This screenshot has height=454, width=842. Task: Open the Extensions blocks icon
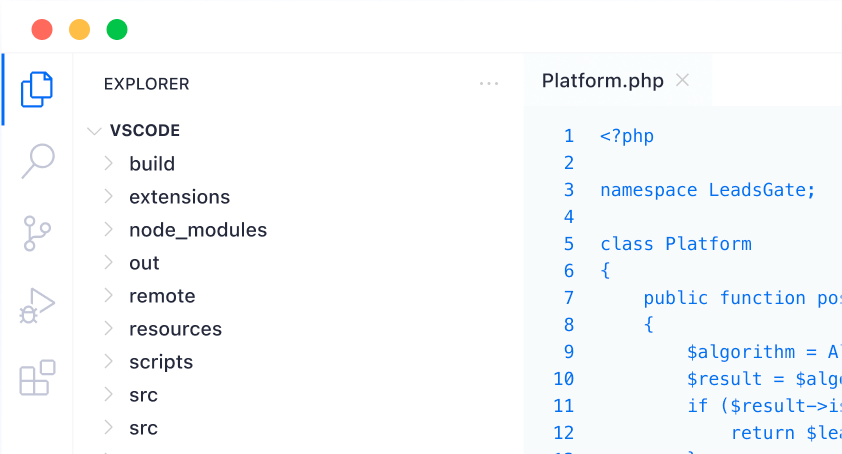[37, 378]
